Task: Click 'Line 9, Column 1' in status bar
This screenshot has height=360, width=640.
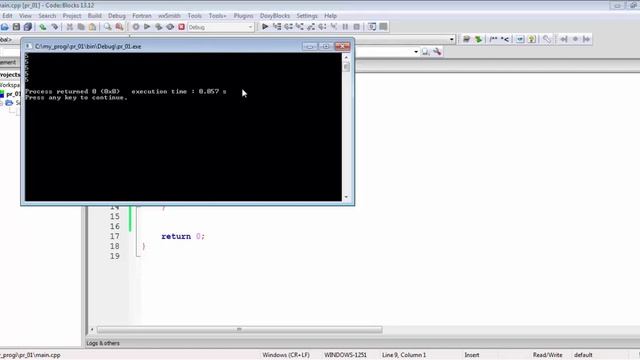Action: tap(404, 355)
